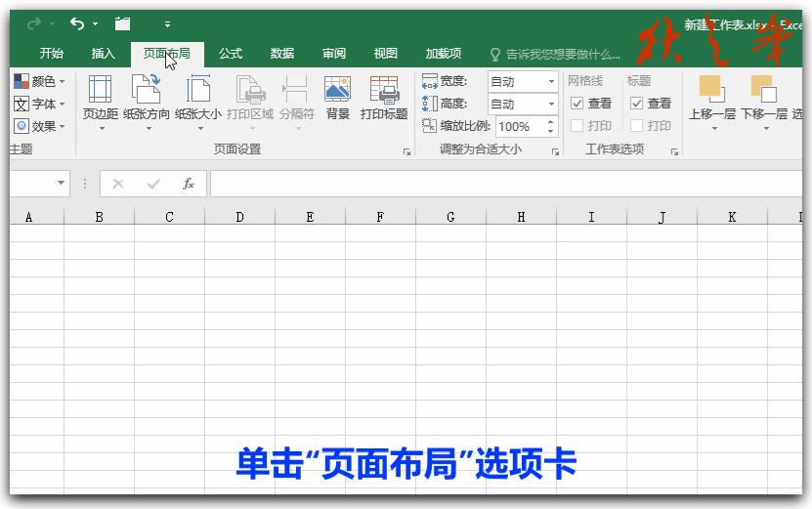
Task: Open the 页面设置 dialog launcher
Action: point(407,151)
